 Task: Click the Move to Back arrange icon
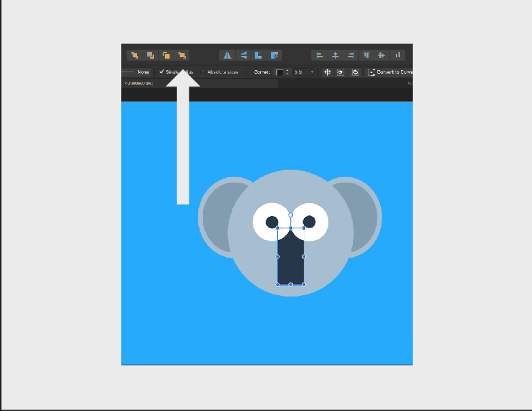[x=135, y=55]
